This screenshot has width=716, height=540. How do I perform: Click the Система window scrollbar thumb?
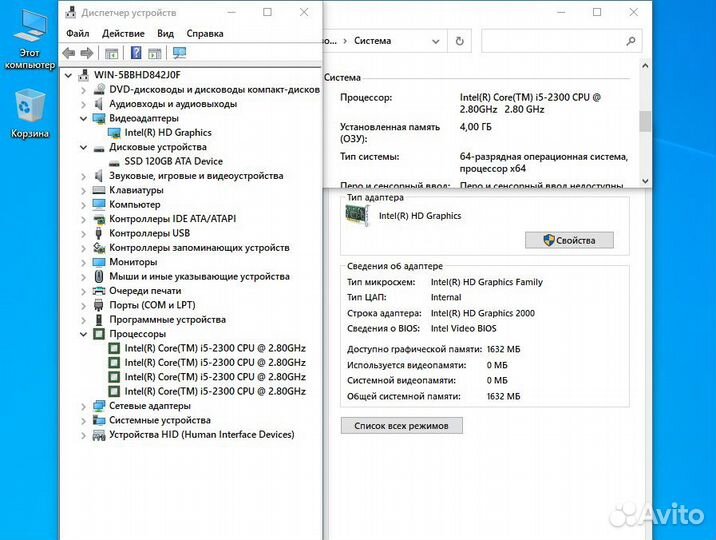click(x=645, y=121)
